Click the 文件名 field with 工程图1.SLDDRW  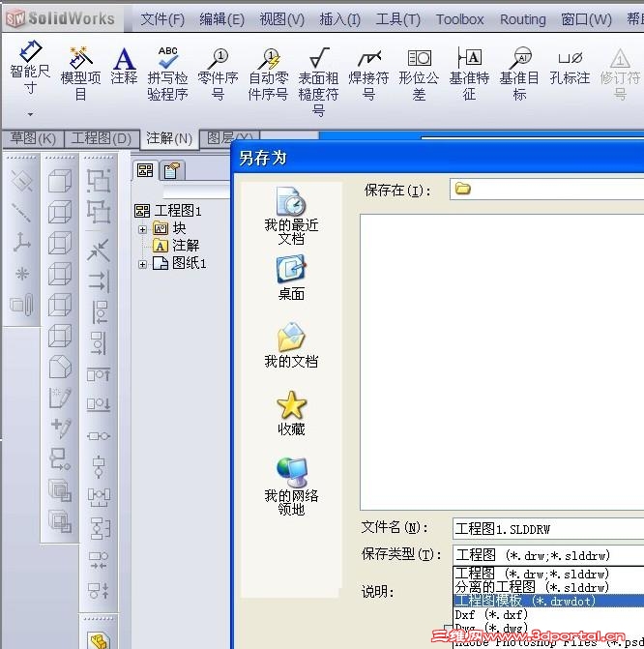point(548,529)
